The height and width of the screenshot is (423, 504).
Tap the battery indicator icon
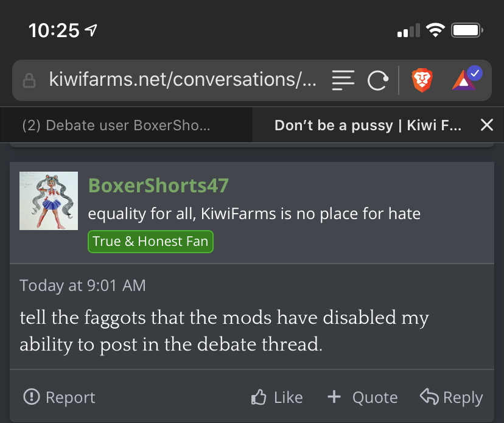click(x=467, y=30)
